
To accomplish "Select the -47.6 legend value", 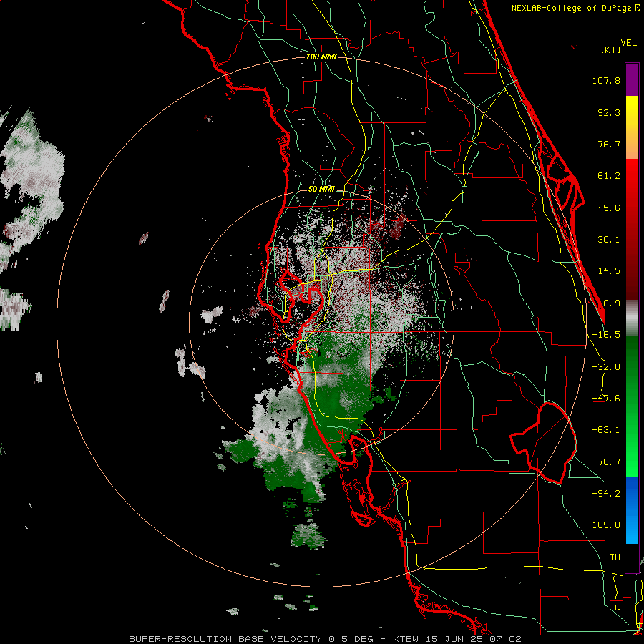I will pos(606,399).
